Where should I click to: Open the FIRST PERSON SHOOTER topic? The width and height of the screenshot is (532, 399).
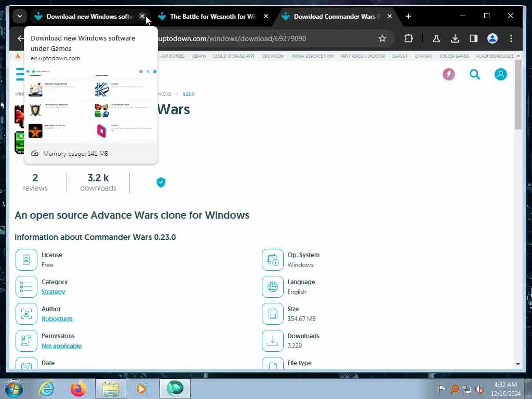click(363, 56)
